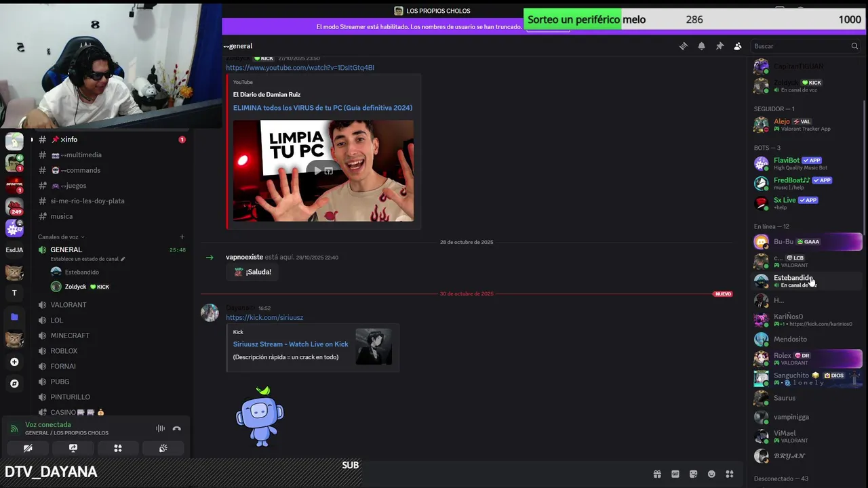Send a gift with the gift icon

pos(657,474)
